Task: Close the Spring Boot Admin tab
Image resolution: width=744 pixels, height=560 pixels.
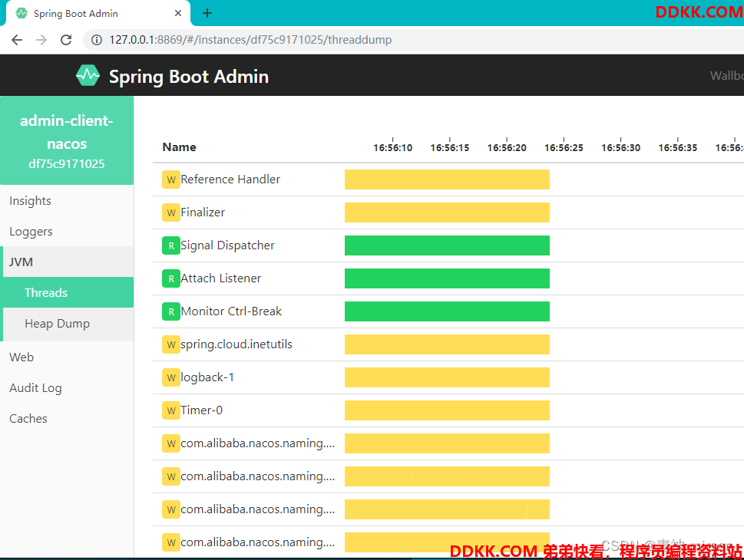Action: [178, 13]
